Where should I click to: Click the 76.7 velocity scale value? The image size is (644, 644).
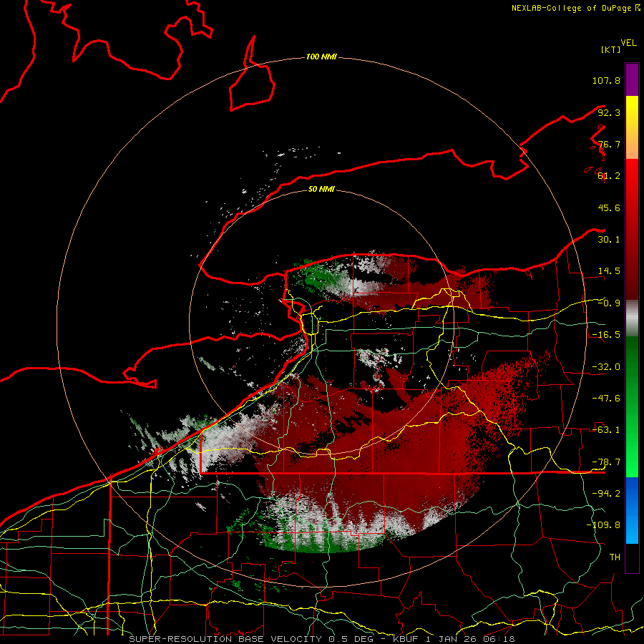click(x=609, y=144)
